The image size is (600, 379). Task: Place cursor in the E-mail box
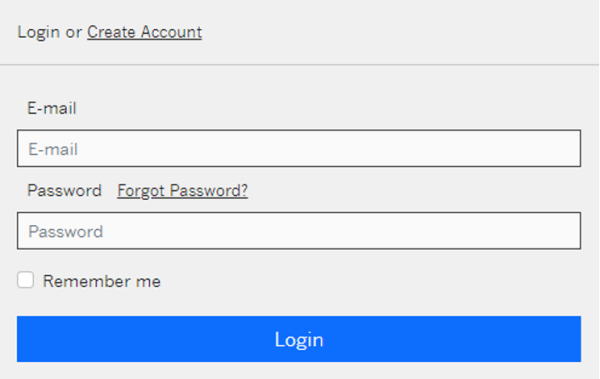(x=299, y=149)
